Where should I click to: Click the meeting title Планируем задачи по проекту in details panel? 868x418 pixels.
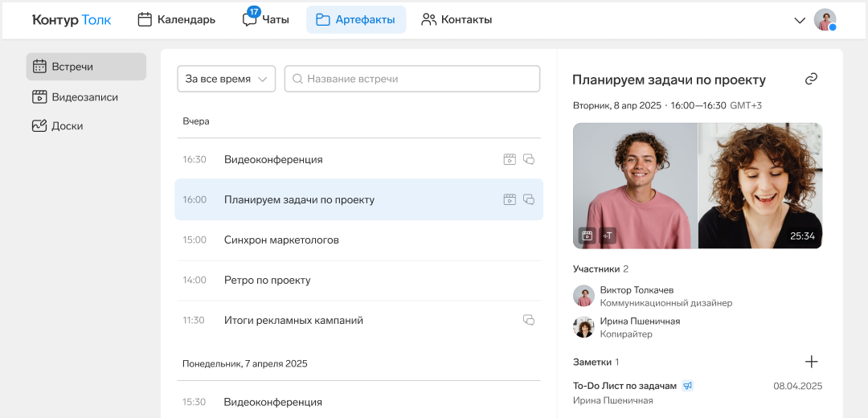pos(669,80)
